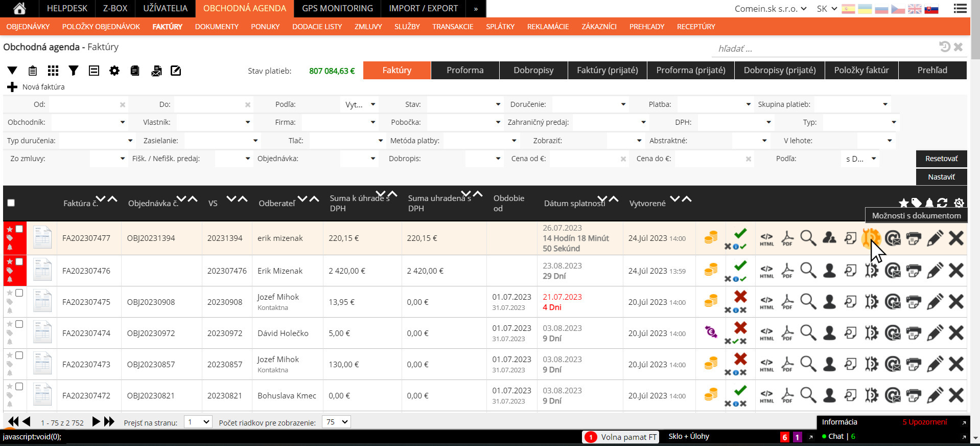Clear search with X icon
Screen dimensions: 980x446
[x=958, y=47]
